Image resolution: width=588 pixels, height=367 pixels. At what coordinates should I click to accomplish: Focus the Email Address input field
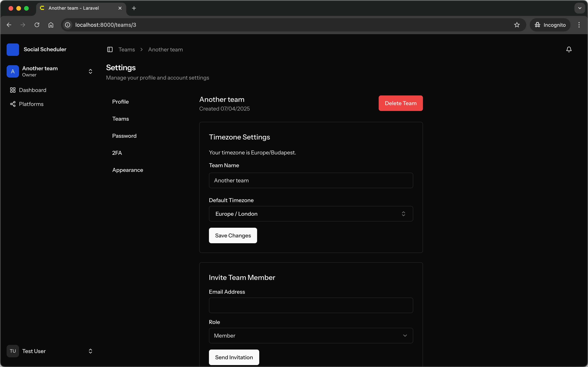(x=311, y=305)
